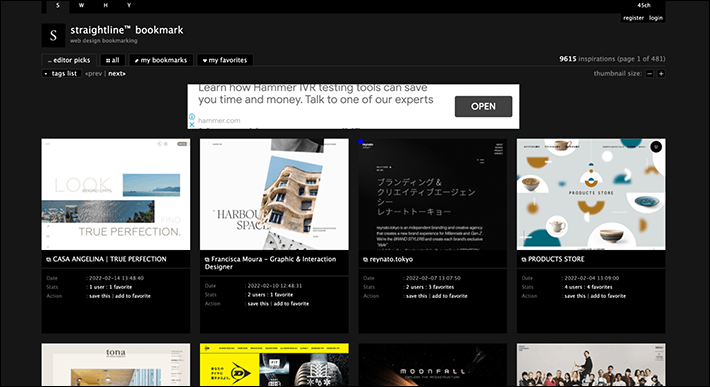Click the 9615 inspirations page count text

(612, 59)
